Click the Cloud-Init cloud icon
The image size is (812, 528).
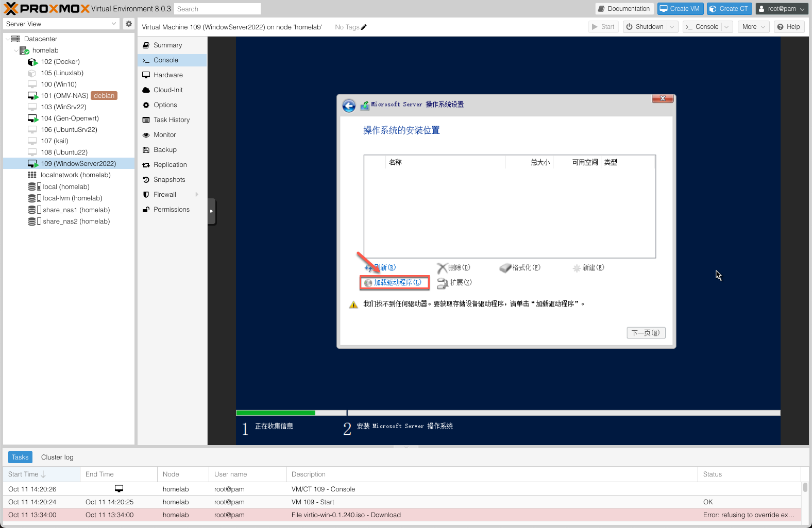click(146, 90)
